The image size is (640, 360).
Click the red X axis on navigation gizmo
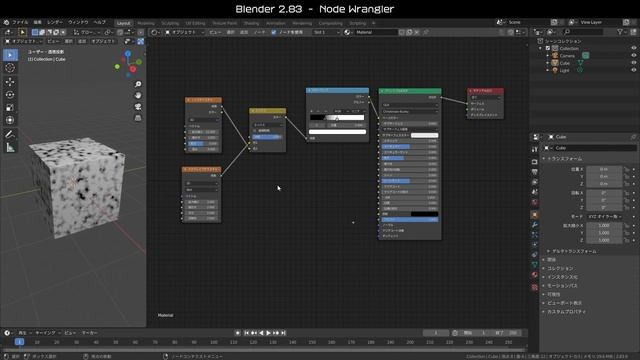133,69
